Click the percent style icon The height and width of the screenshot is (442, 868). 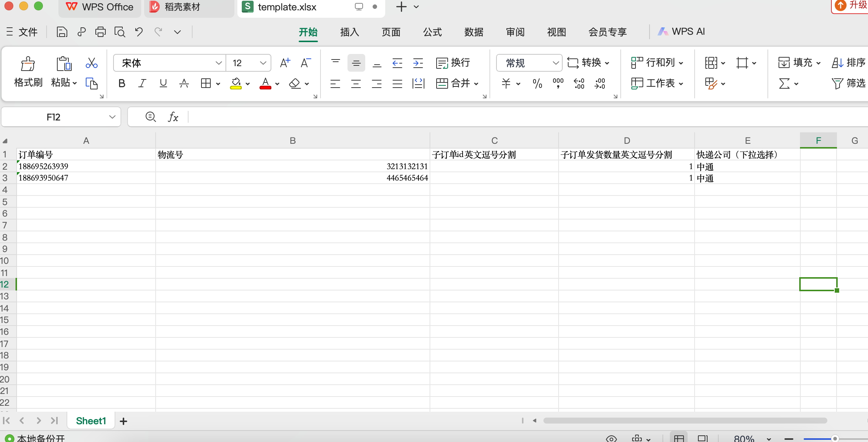pos(537,84)
